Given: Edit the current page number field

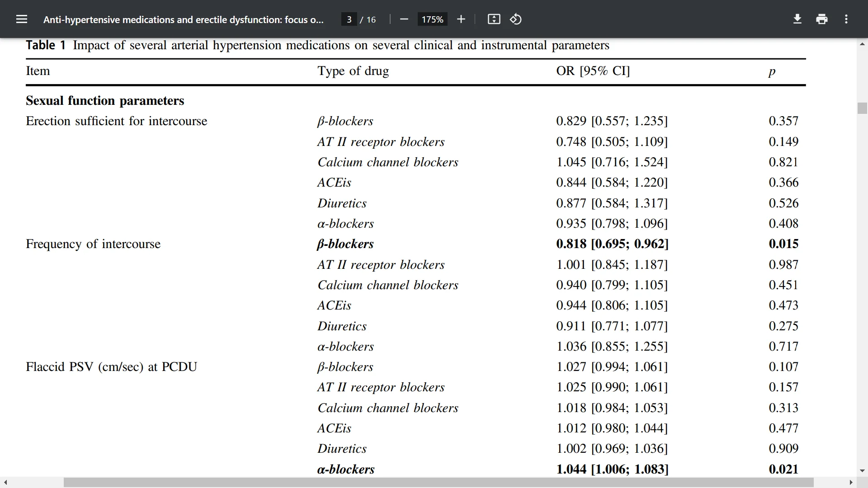Looking at the screenshot, I should [349, 19].
